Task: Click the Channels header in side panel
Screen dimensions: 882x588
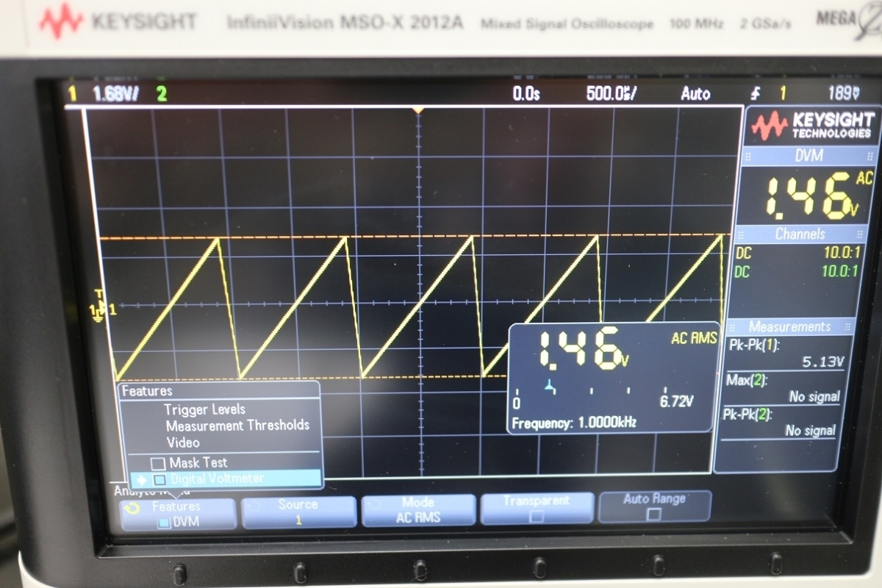Action: click(x=800, y=234)
